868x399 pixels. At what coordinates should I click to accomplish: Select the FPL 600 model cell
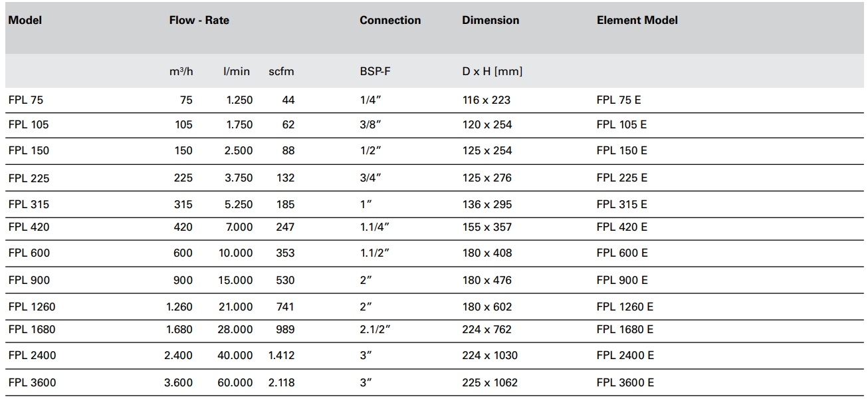[29, 253]
